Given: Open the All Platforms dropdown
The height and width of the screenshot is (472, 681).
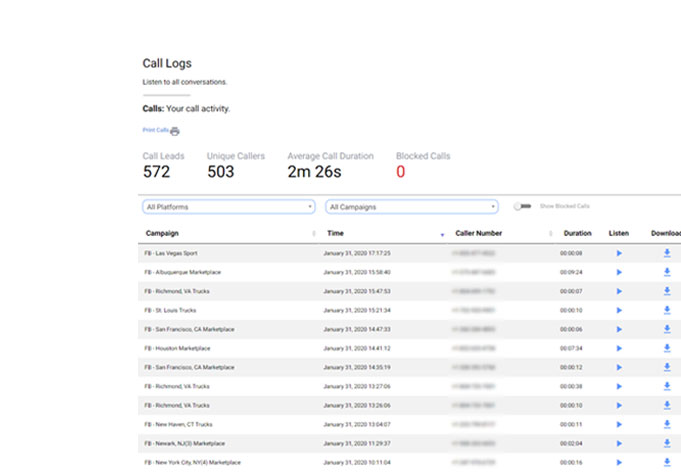Looking at the screenshot, I should [229, 207].
